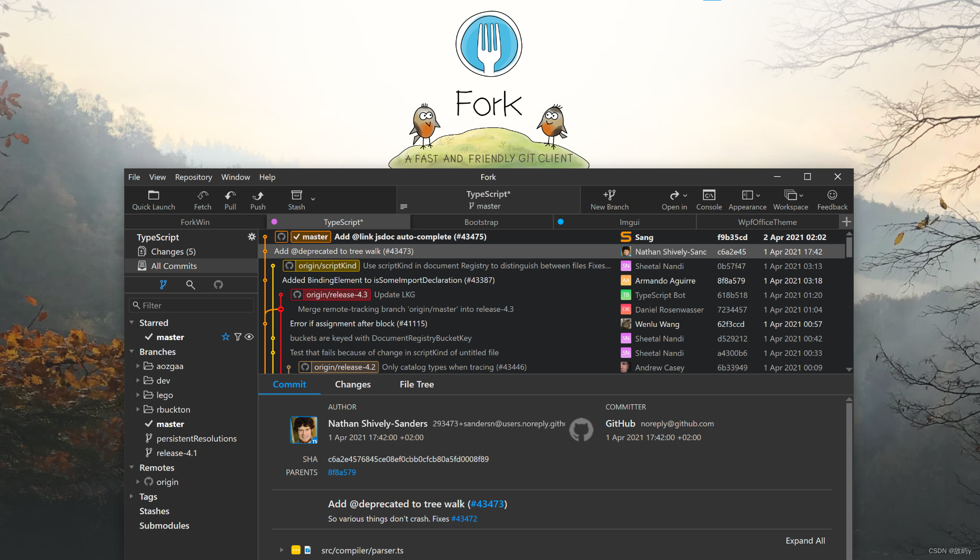
Task: Click Nathan Shively-Sanders author avatar
Action: (x=304, y=430)
